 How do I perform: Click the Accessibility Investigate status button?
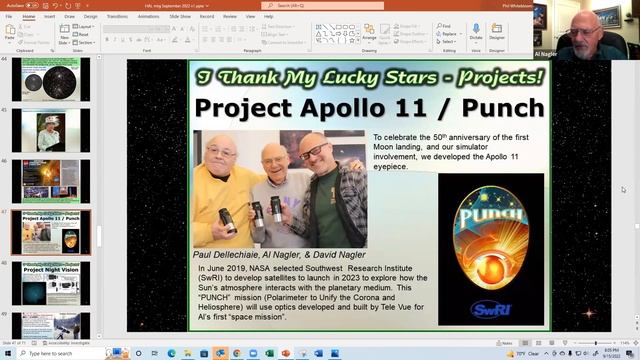click(66, 343)
